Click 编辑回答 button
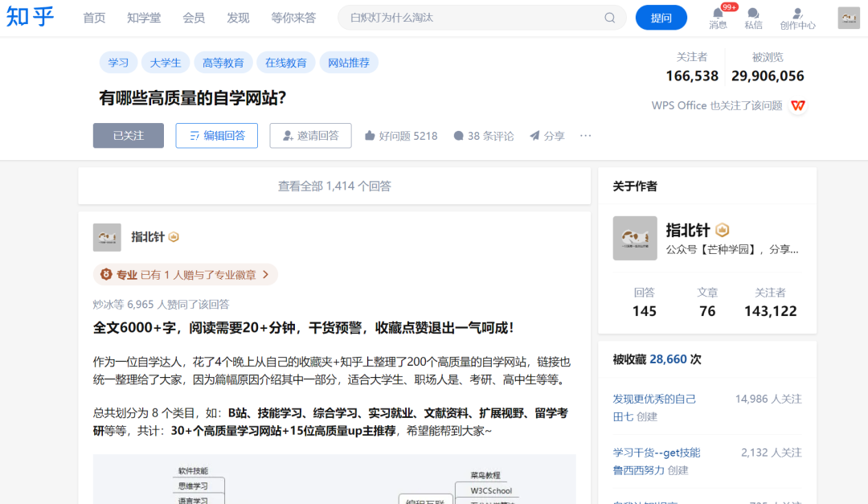The image size is (868, 504). tap(216, 136)
